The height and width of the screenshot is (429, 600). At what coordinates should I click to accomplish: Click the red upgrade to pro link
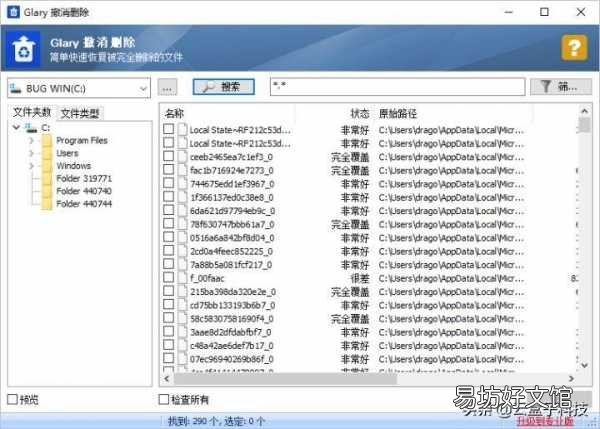[x=545, y=421]
